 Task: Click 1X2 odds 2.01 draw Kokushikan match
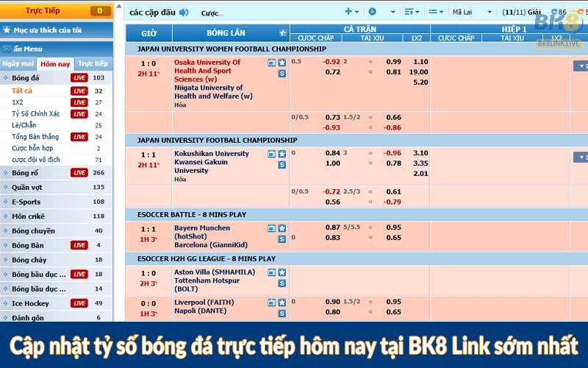click(420, 174)
